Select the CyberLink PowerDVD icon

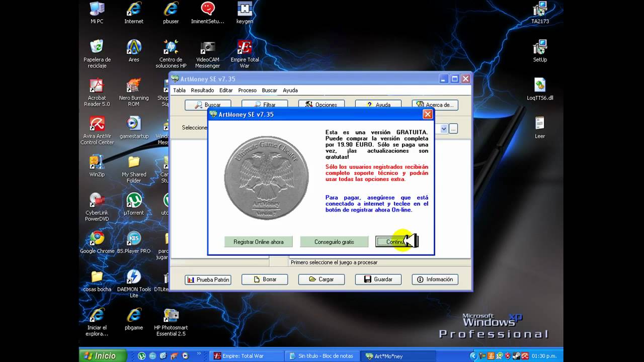[x=97, y=207]
